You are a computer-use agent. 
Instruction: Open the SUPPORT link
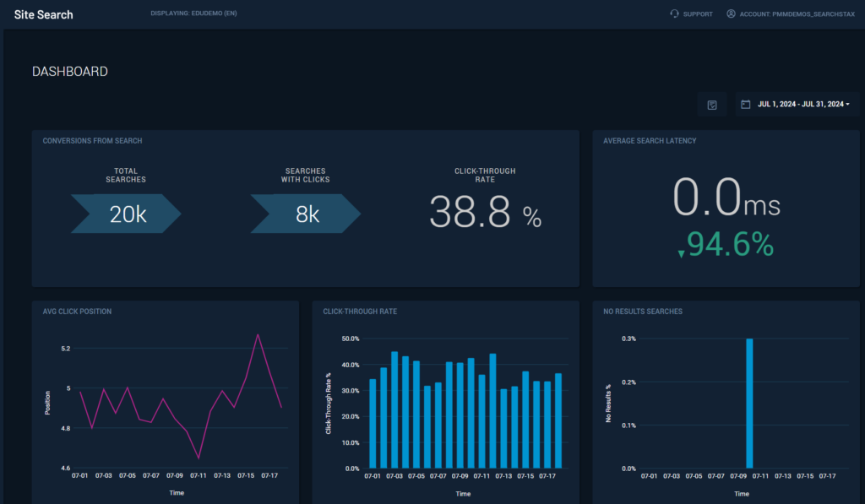(x=698, y=14)
